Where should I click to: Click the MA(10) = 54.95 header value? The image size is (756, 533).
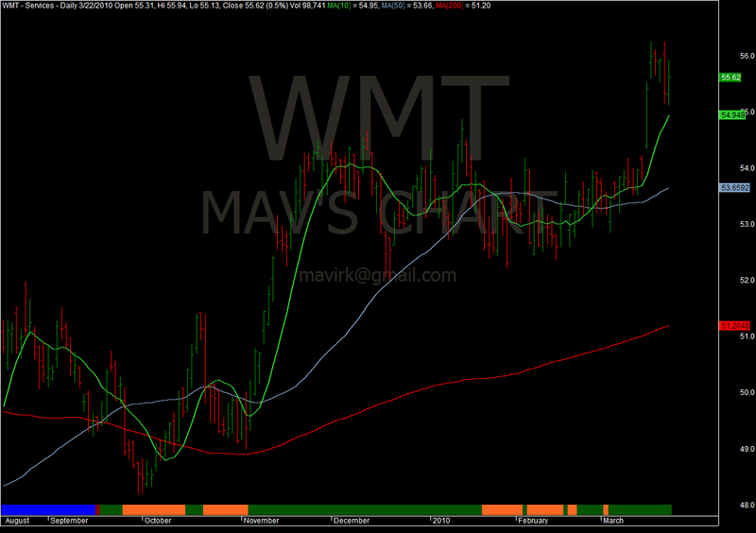click(352, 6)
